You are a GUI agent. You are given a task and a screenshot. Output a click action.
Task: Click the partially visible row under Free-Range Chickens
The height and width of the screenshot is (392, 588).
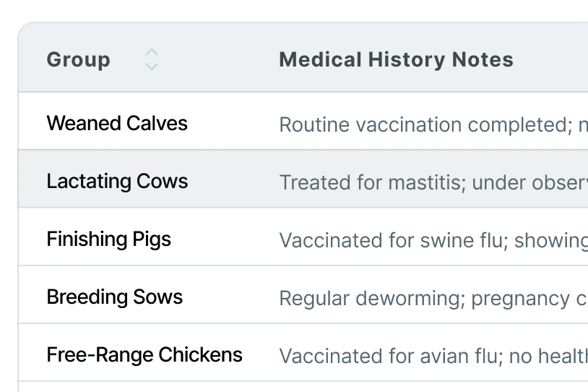pyautogui.click(x=303, y=387)
